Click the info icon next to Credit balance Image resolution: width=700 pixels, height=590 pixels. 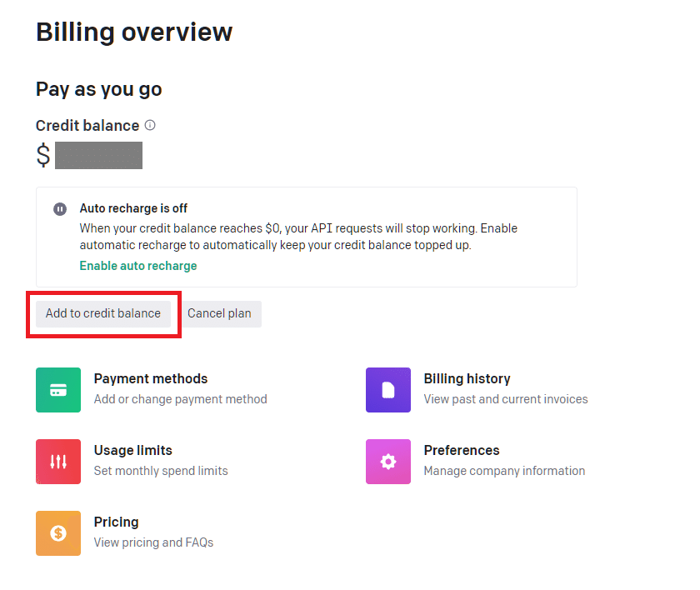[149, 125]
